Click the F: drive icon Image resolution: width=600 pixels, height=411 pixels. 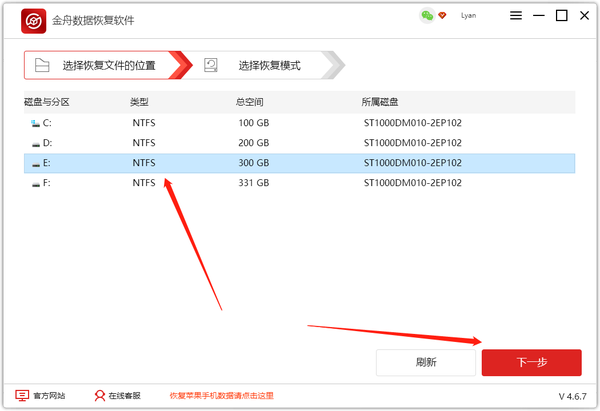tap(36, 183)
